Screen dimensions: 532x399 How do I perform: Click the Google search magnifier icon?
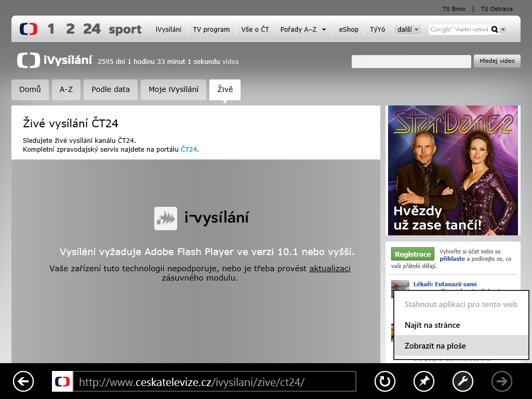click(x=495, y=30)
